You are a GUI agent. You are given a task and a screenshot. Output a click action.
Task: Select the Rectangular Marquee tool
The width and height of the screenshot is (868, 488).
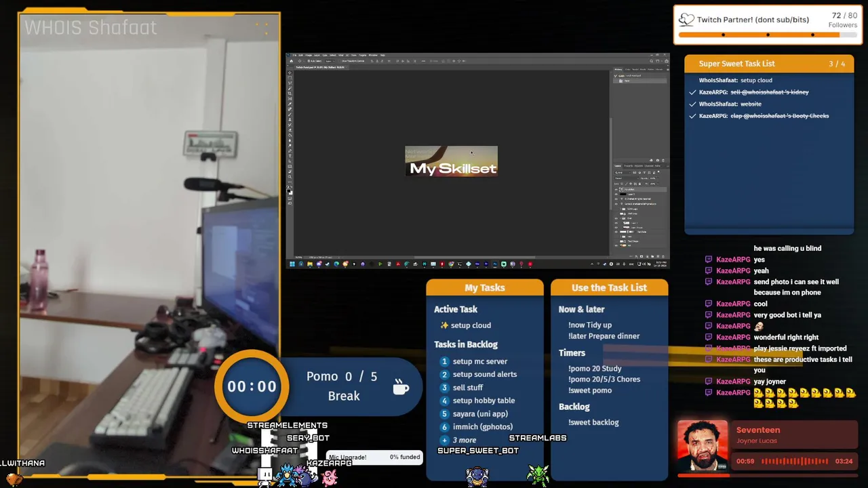tap(290, 78)
